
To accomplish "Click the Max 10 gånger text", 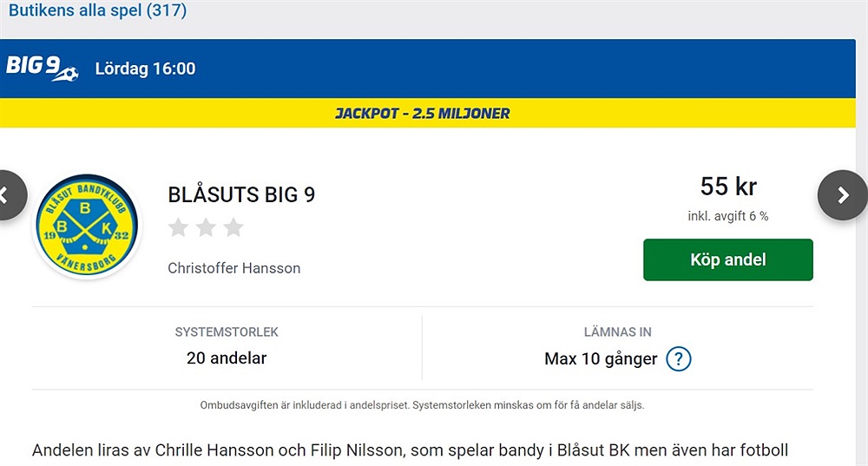I will tap(601, 358).
